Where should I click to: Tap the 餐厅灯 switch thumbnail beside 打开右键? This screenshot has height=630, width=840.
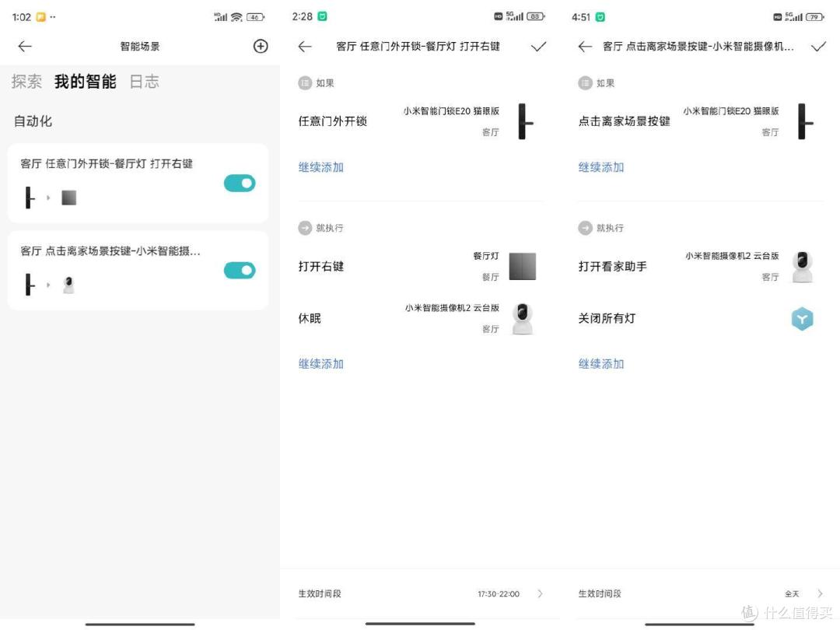point(523,267)
